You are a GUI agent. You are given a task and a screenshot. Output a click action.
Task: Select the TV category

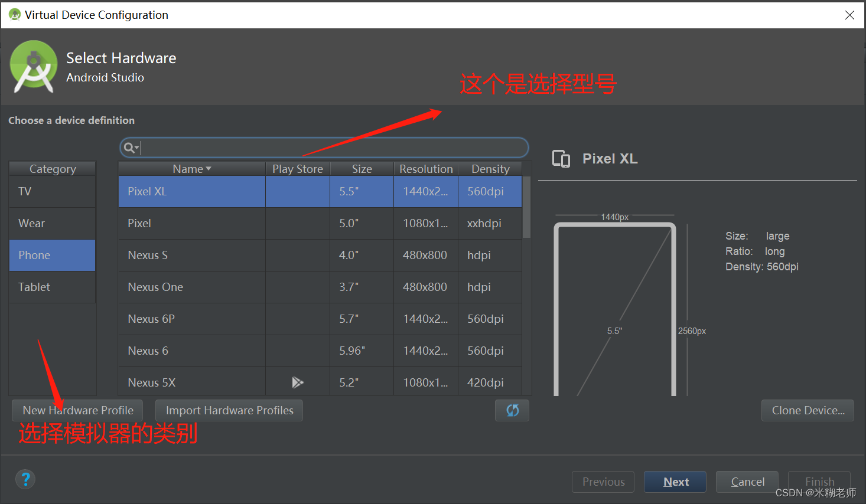52,191
